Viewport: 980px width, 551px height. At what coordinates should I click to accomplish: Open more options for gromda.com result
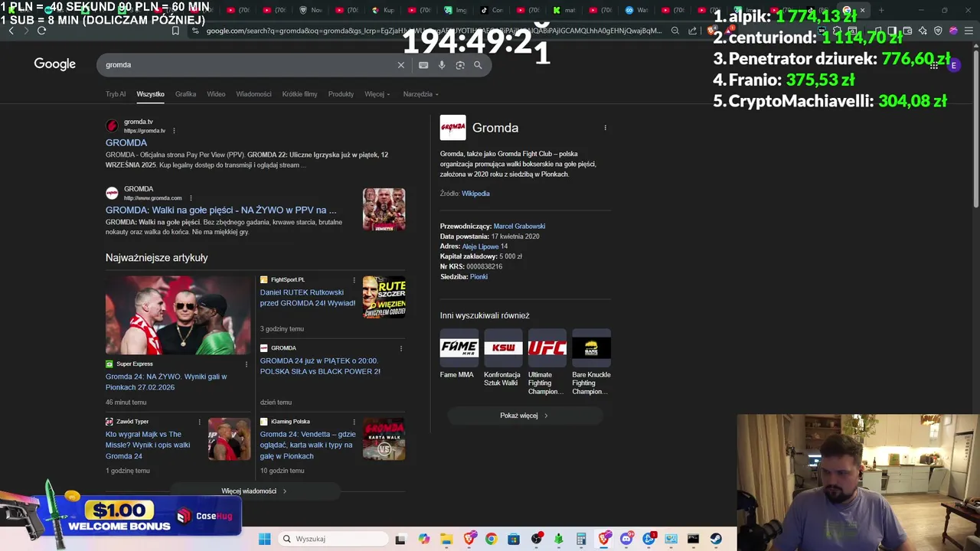(191, 198)
